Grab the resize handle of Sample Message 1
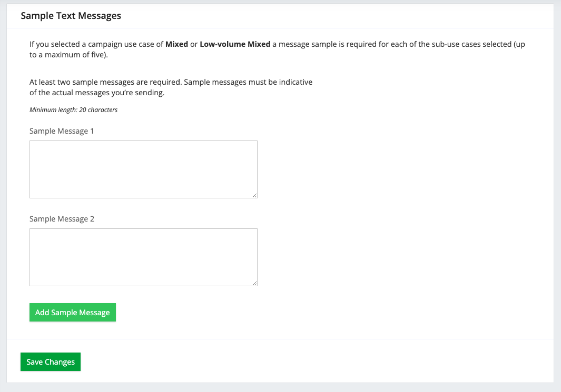Viewport: 561px width, 392px height. point(254,195)
